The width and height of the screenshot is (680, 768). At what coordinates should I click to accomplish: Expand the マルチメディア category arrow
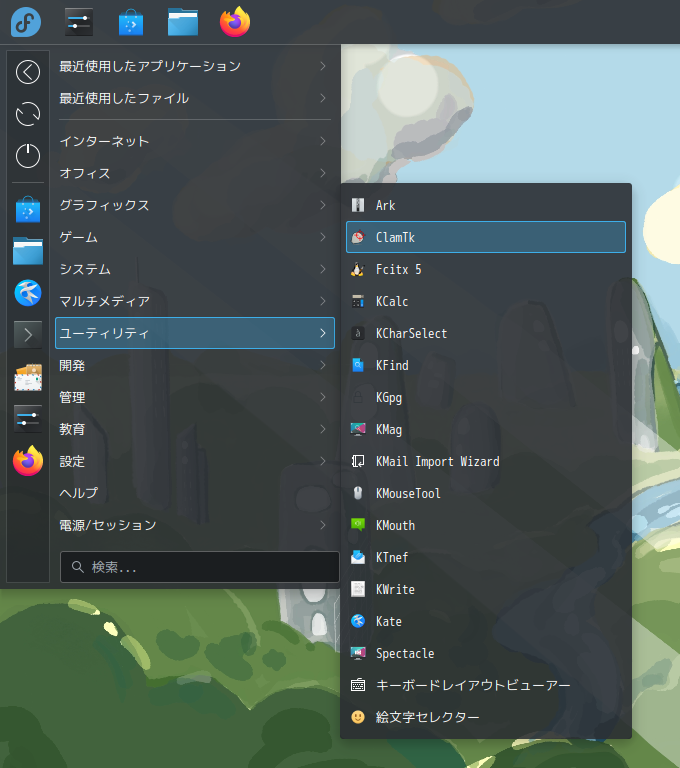(x=323, y=301)
